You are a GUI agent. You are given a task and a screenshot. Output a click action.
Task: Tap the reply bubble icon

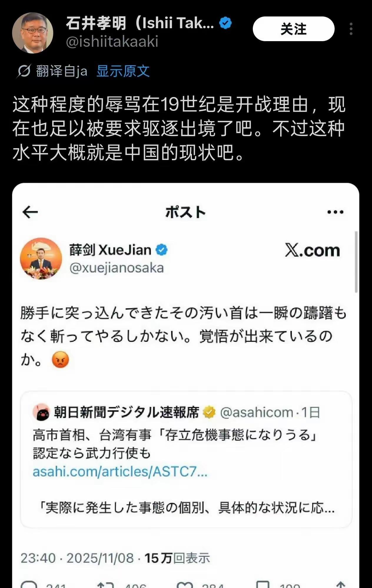pyautogui.click(x=29, y=585)
